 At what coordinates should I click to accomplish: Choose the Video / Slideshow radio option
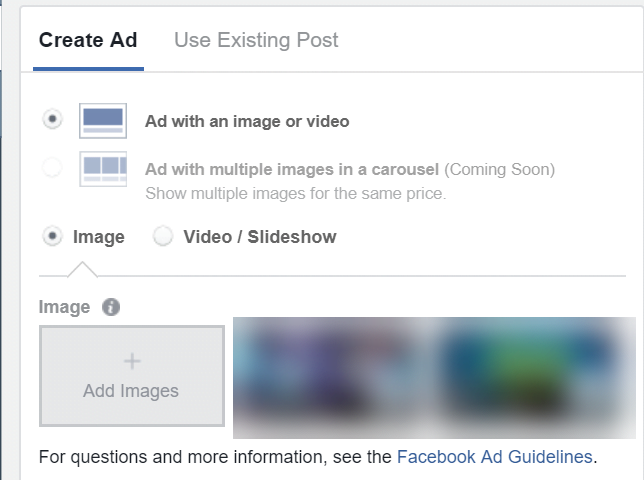pyautogui.click(x=163, y=237)
